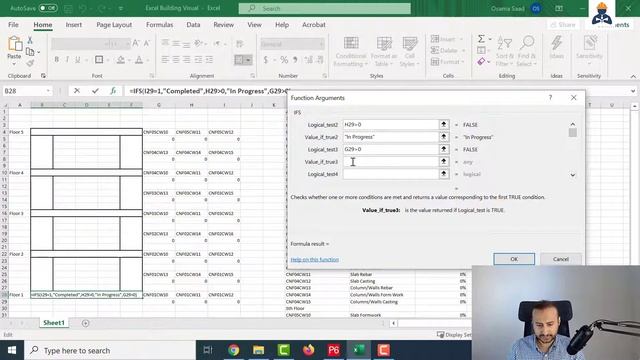Click the formula bar Enter checkmark
Screen dimensions: 640x360
coord(95,91)
